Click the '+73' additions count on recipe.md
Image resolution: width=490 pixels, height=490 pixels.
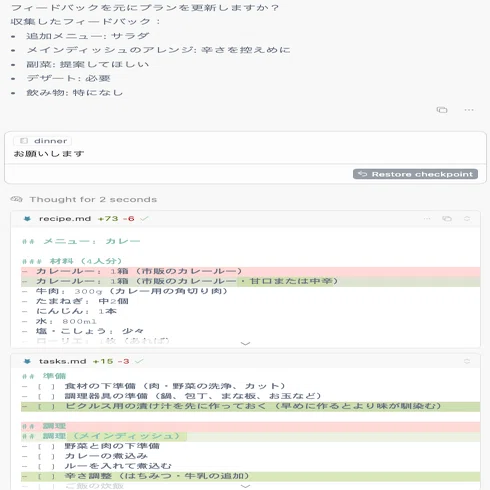108,219
